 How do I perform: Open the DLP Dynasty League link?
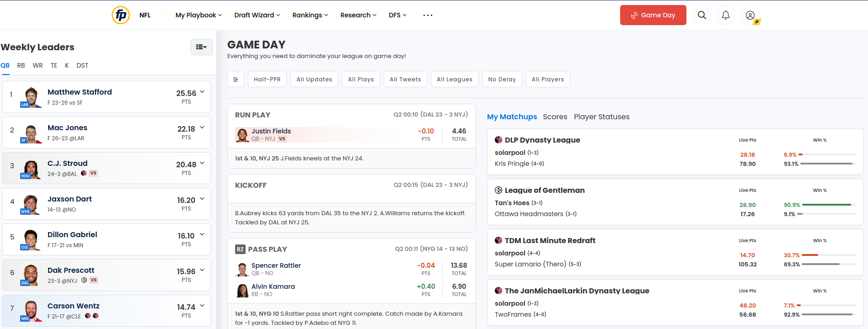(x=542, y=140)
